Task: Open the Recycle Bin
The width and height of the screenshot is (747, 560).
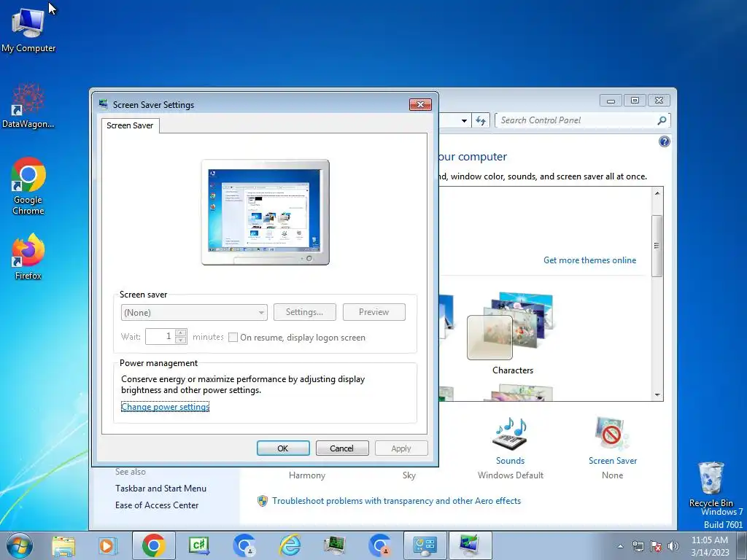Action: pos(711,484)
